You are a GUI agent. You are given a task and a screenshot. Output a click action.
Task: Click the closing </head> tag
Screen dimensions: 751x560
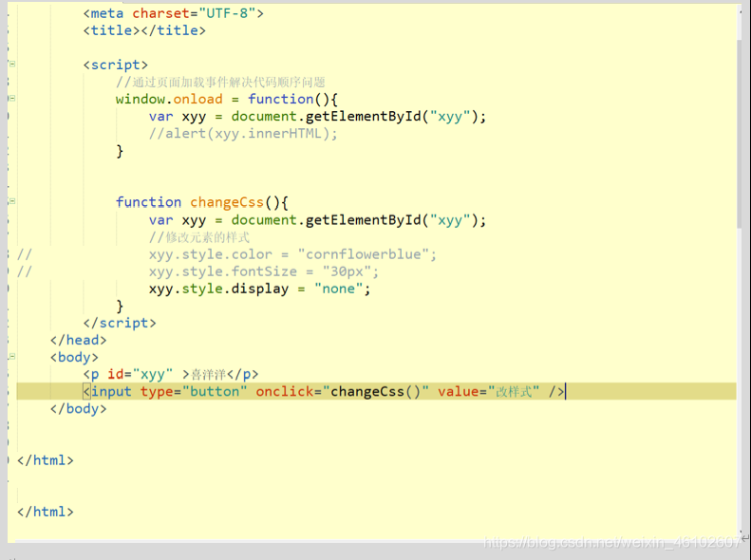(x=79, y=341)
